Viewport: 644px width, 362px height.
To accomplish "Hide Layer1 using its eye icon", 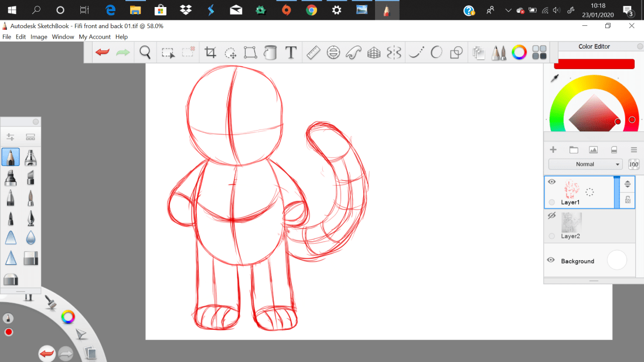I will (551, 182).
